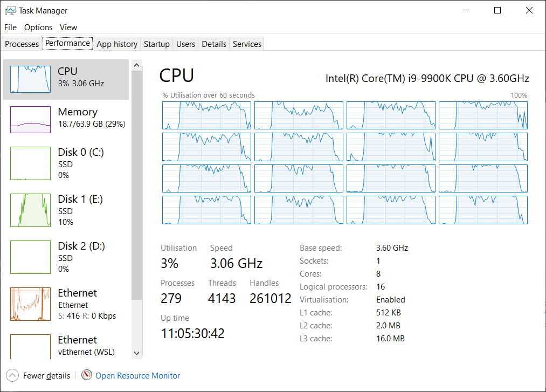Open the Users tab
Viewport: 546px width, 392px height.
pyautogui.click(x=185, y=44)
